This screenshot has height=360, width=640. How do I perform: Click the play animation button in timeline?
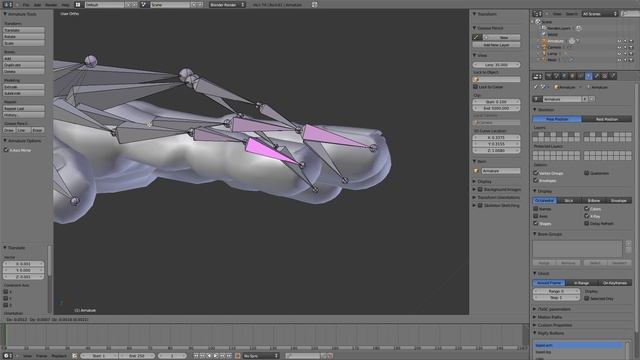pyautogui.click(x=216, y=356)
